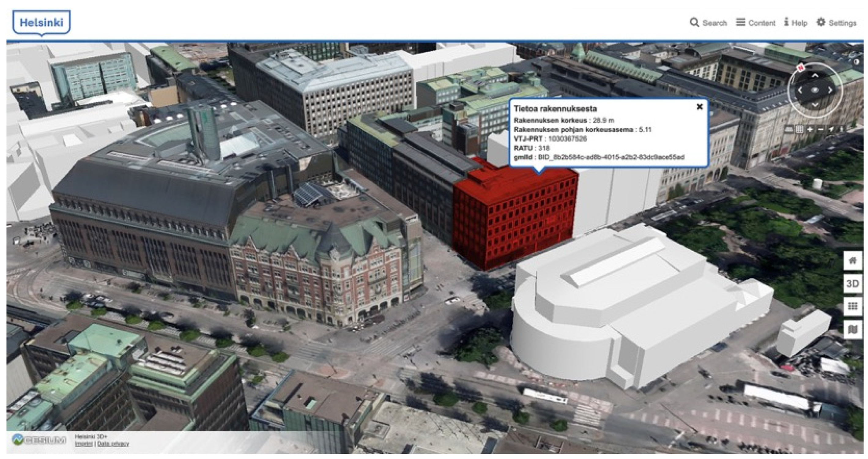The height and width of the screenshot is (459, 868).
Task: Open the Search tool
Action: 708,23
